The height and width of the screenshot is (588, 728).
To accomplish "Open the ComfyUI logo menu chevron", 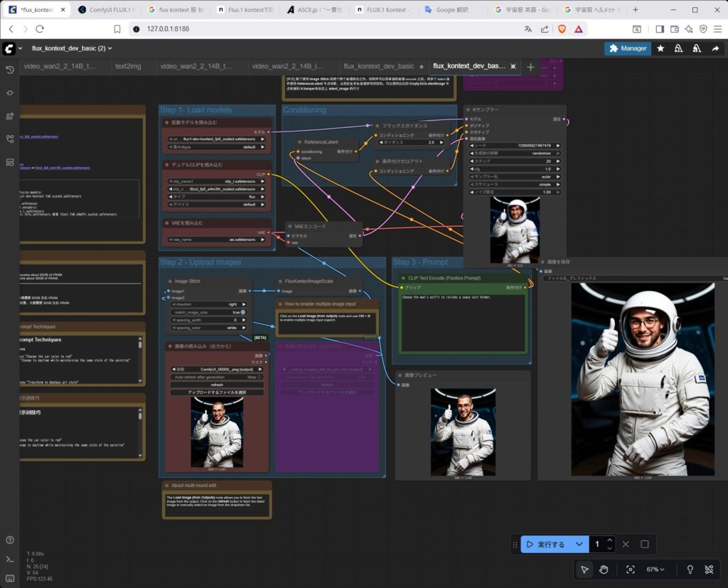I will [20, 48].
